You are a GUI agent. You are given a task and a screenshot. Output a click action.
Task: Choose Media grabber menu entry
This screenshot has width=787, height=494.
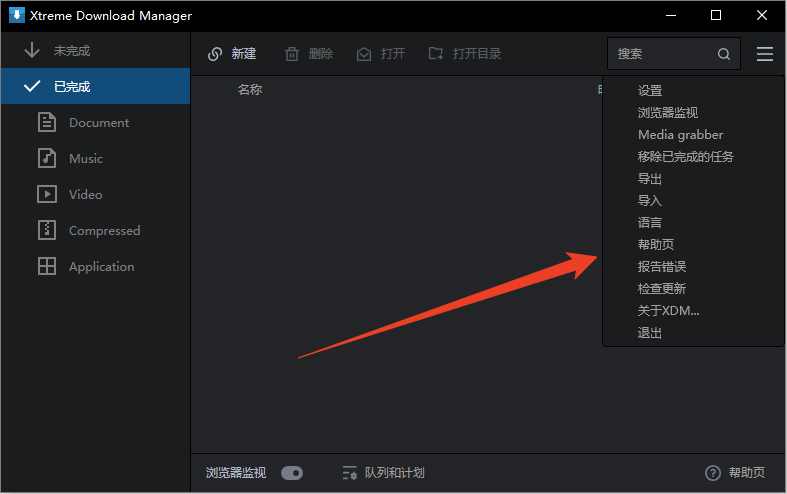click(680, 135)
